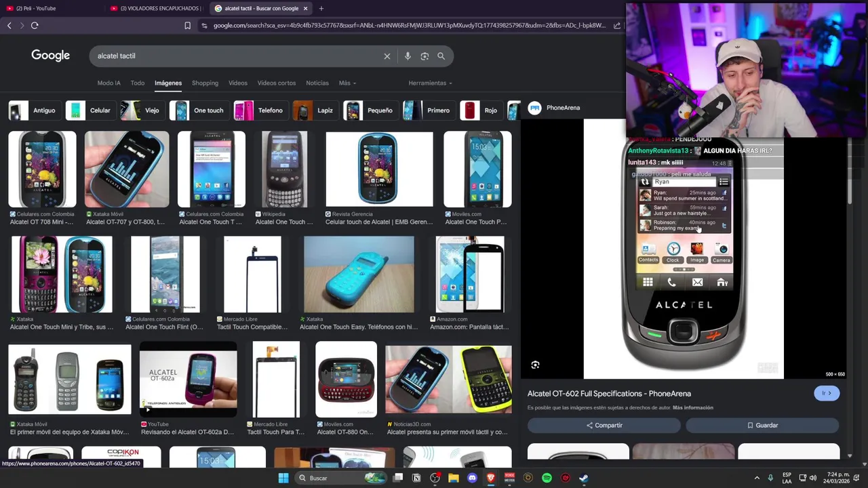Screen dimensions: 868x488
Task: Click the share icon in the address bar
Action: 617,26
